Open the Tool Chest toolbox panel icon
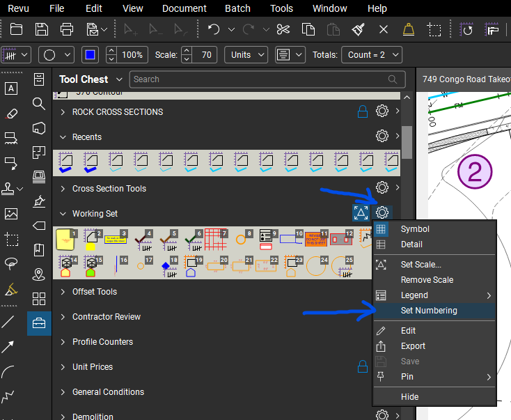The width and height of the screenshot is (511, 420). tap(39, 323)
